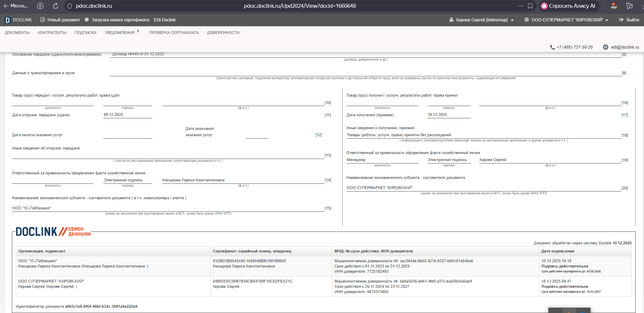644x313 pixels.
Task: Click the label "Дата начала оказания услуг"
Action: pyautogui.click(x=37, y=135)
